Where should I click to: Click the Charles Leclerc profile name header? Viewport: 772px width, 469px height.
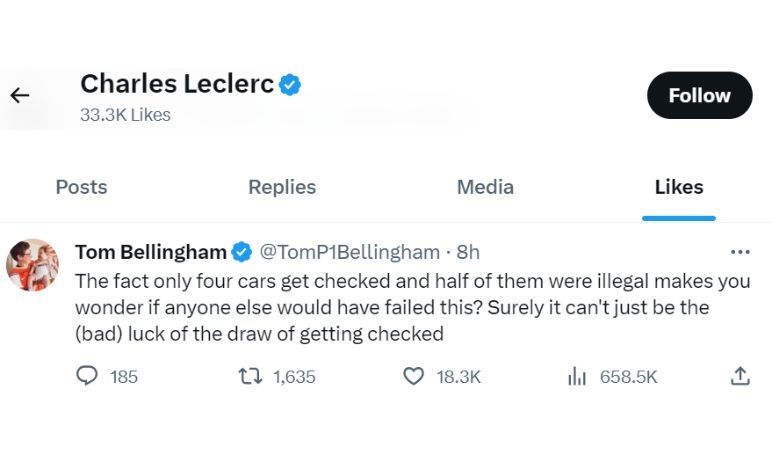[177, 84]
